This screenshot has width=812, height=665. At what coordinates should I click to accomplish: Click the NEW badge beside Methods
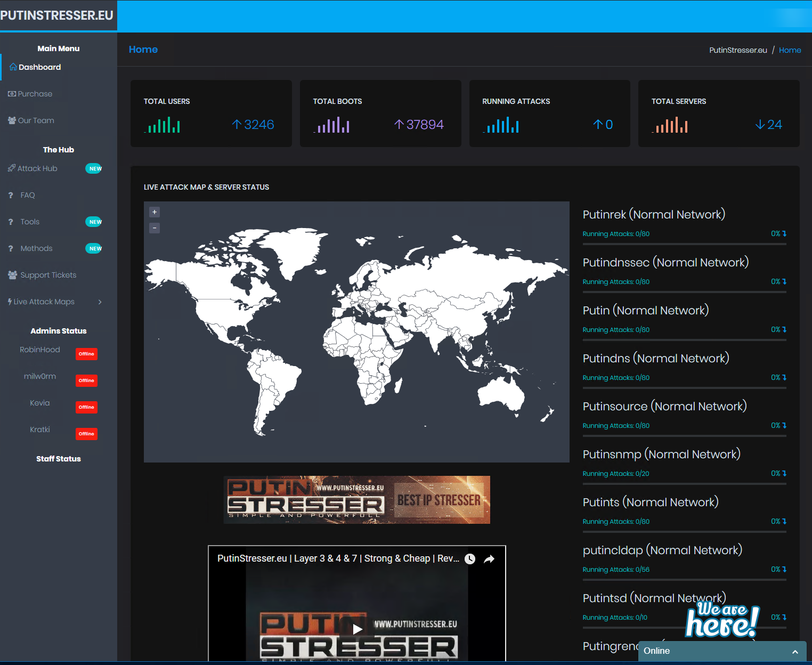click(94, 248)
